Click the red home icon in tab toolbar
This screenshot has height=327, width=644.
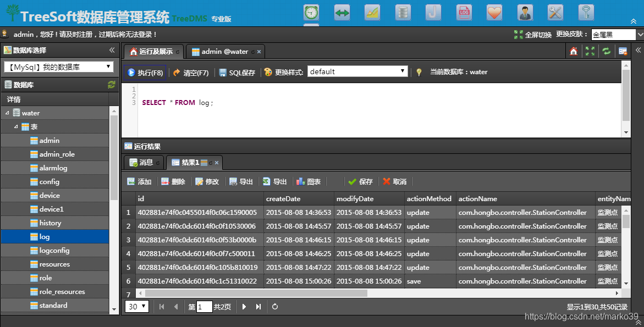point(574,51)
